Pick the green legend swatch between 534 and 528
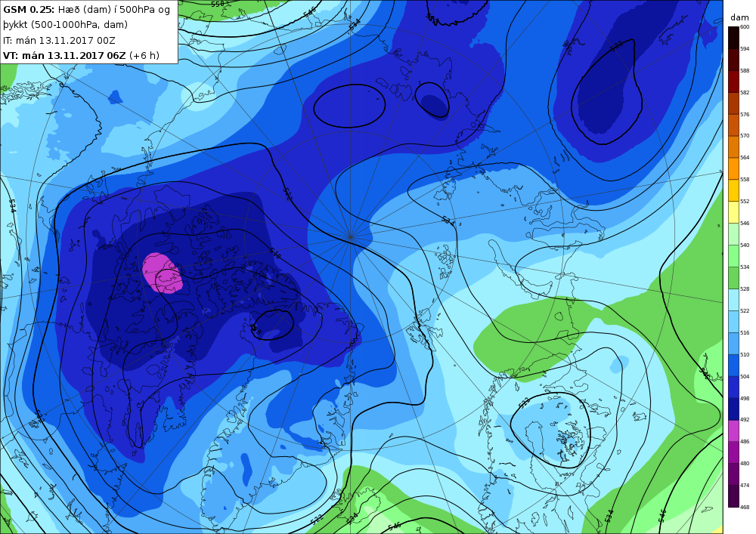This screenshot has height=534, width=756. coord(733,278)
